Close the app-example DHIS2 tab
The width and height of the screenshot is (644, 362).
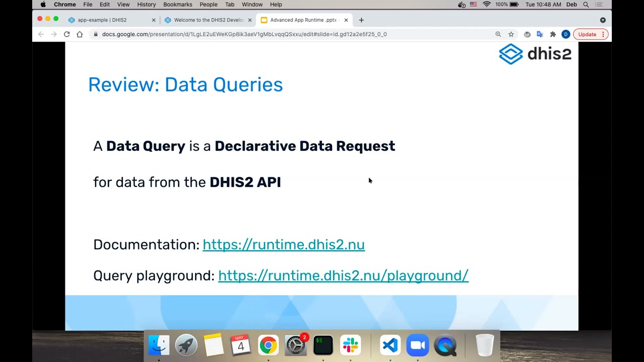[x=153, y=20]
